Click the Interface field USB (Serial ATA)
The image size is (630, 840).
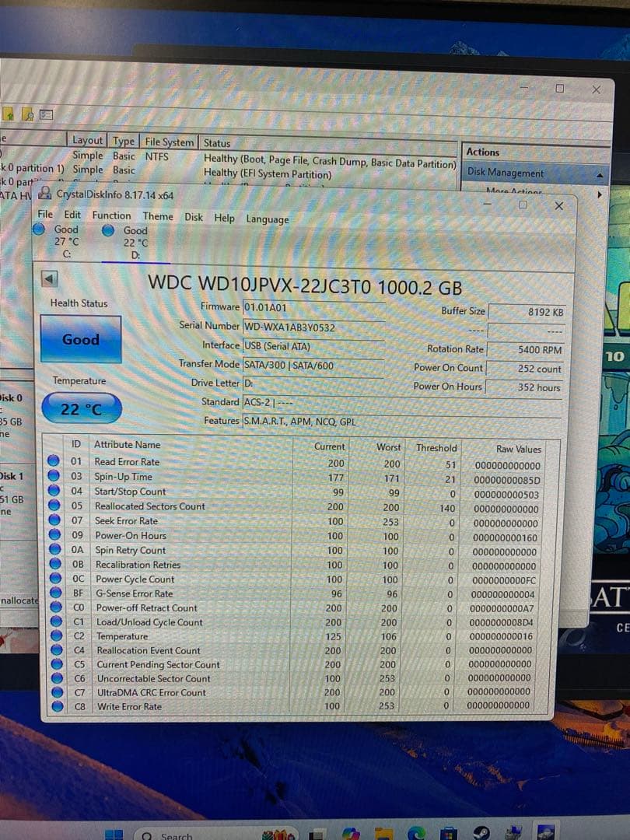coord(314,346)
